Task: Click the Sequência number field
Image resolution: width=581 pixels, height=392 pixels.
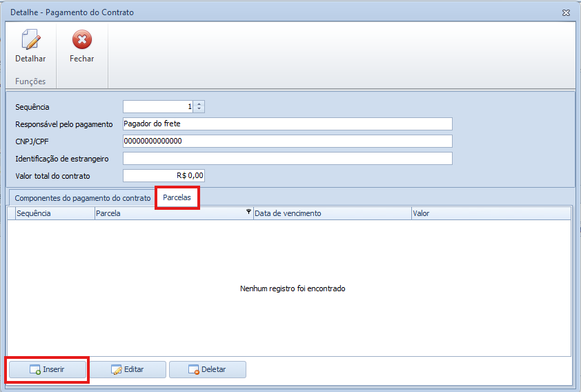Action: pyautogui.click(x=158, y=106)
